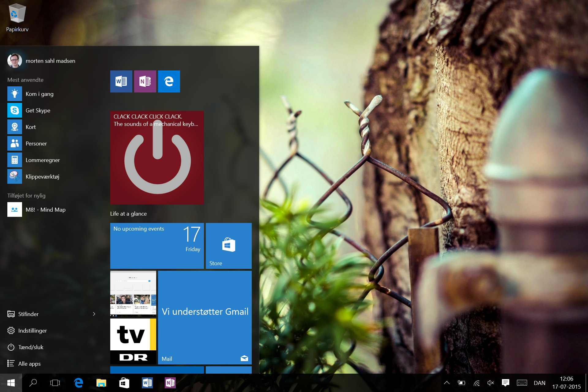Click the morten sahl madsen account
The image size is (588, 392).
click(50, 61)
